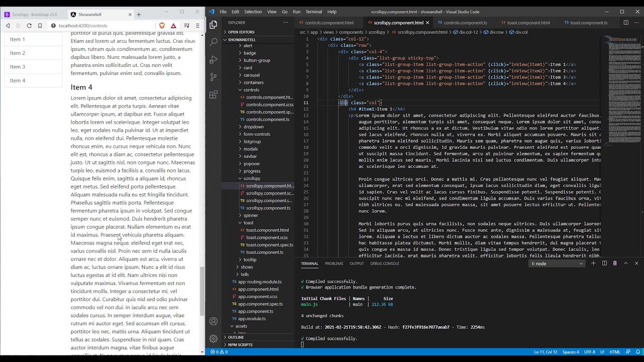
Task: Click the editor minimap
Action: [x=623, y=90]
